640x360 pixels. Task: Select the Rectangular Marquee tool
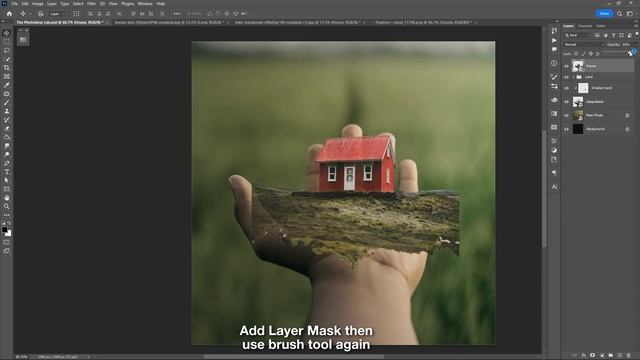tap(7, 42)
